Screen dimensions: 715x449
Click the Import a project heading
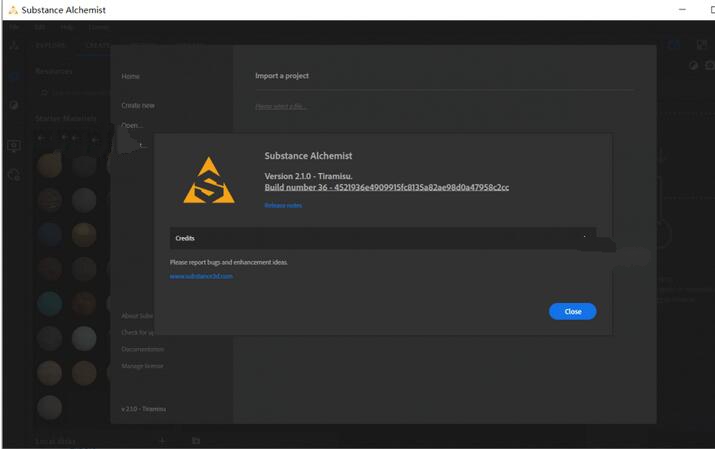tap(282, 76)
